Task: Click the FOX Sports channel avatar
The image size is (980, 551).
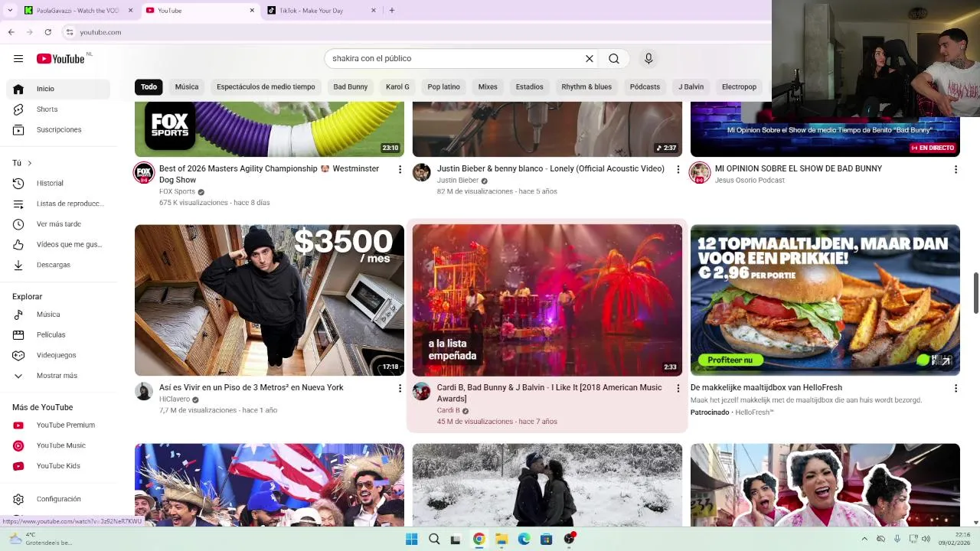Action: click(x=144, y=172)
